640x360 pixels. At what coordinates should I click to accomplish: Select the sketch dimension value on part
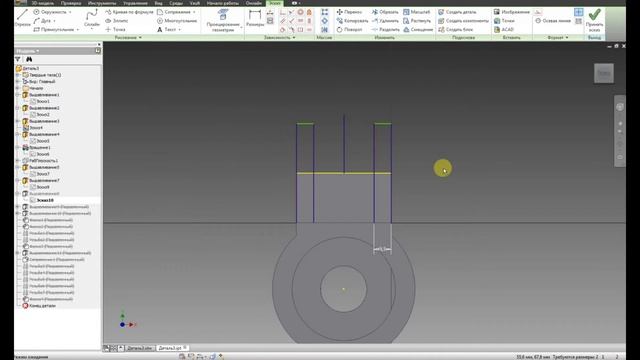[382, 249]
